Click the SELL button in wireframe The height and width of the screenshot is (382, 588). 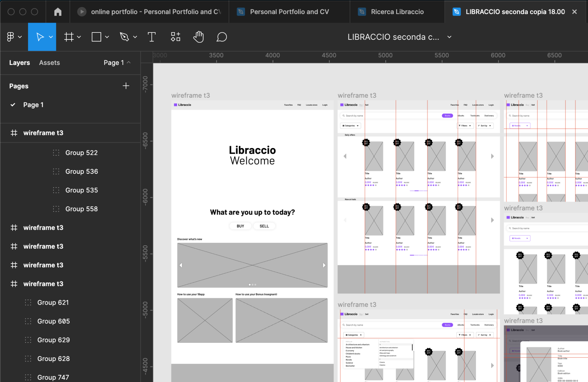click(x=264, y=226)
